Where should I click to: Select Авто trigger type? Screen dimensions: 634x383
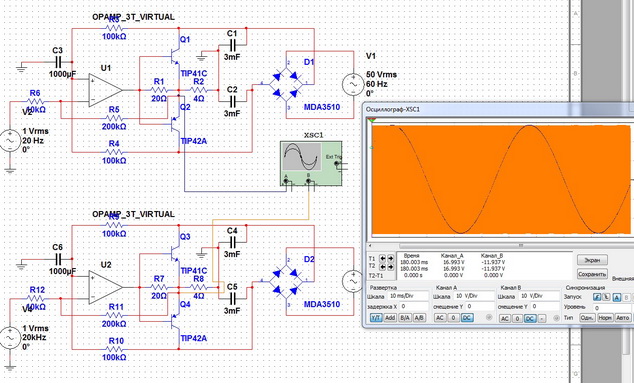622,318
